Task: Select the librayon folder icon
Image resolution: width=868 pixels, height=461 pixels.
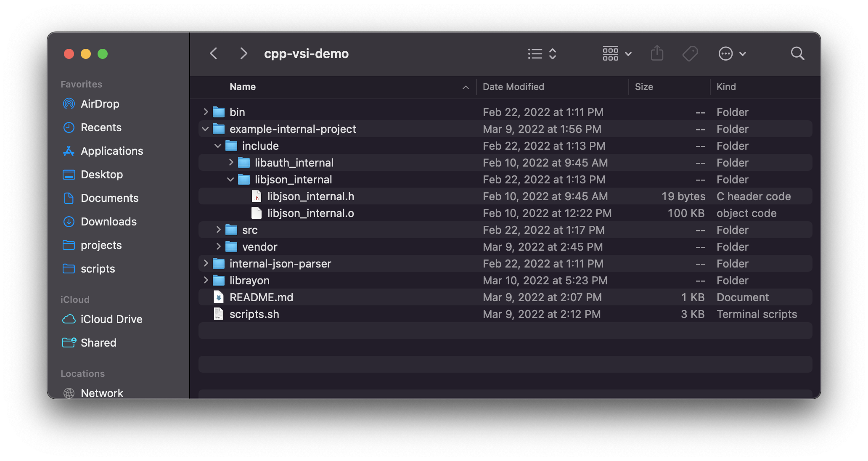Action: coord(219,280)
